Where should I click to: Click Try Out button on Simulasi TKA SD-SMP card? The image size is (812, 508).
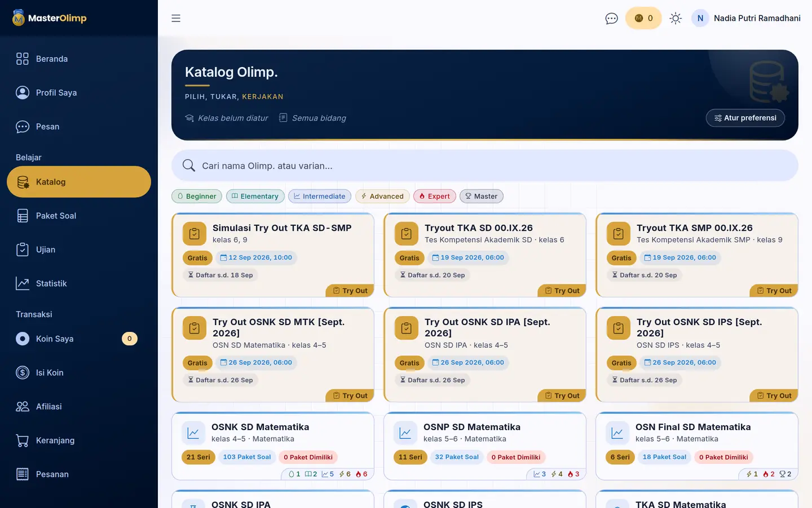350,291
